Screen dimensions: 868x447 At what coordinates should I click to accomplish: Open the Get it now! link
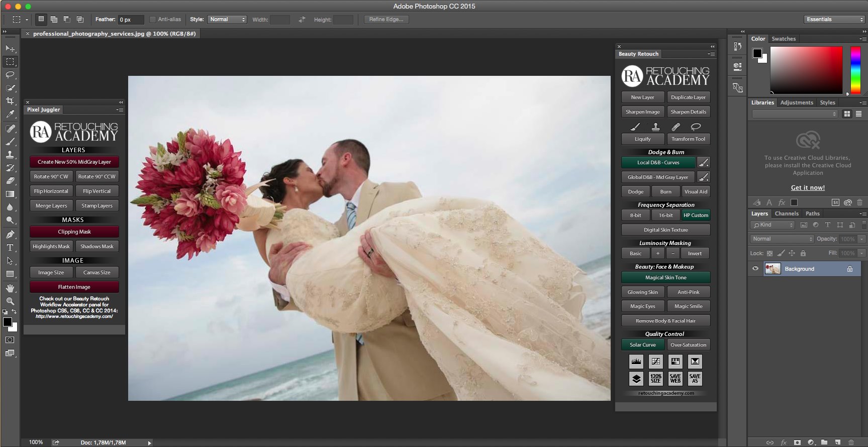point(808,188)
